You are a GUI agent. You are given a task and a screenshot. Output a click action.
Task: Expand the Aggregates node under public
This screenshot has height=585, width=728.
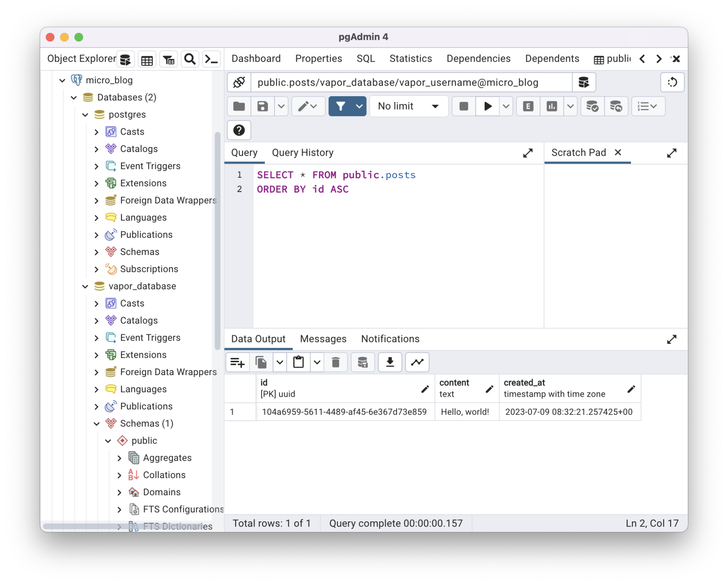[119, 458]
